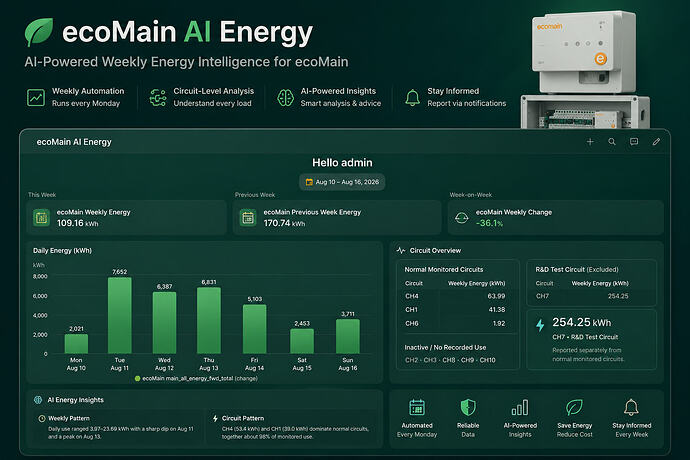This screenshot has width=690, height=460.
Task: Toggle the ecoMain main_all_energy legend dot
Action: 137,379
